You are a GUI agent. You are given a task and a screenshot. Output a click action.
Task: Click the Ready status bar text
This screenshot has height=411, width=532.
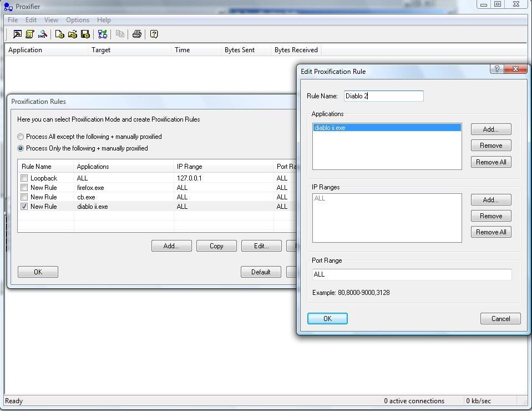tap(14, 401)
